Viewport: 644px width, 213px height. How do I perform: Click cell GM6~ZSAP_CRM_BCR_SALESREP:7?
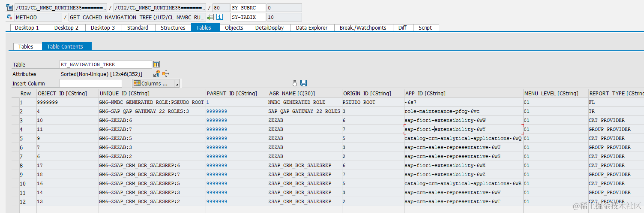pos(152,174)
